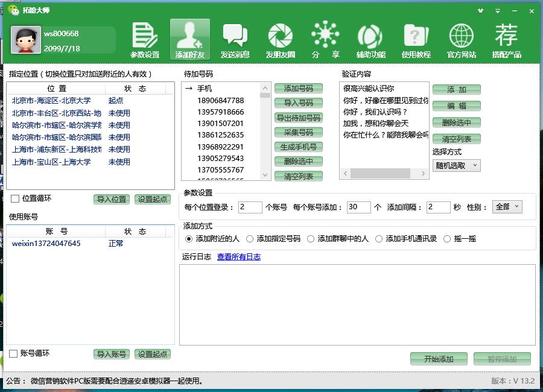Select 上海市-宝山区-上海大学 location row
Screen dimensions: 543x392
click(90, 162)
